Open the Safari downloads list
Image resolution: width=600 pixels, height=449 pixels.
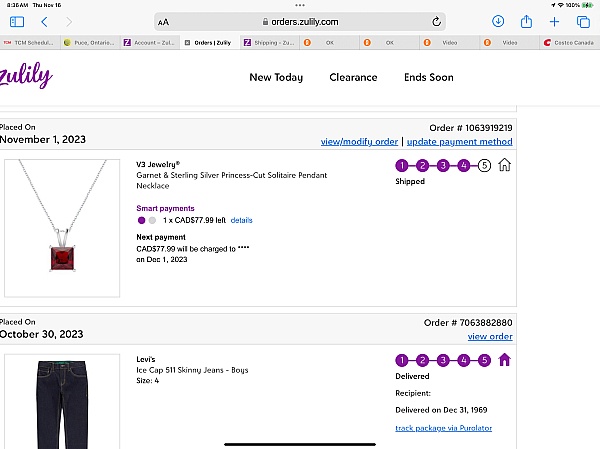coord(498,21)
